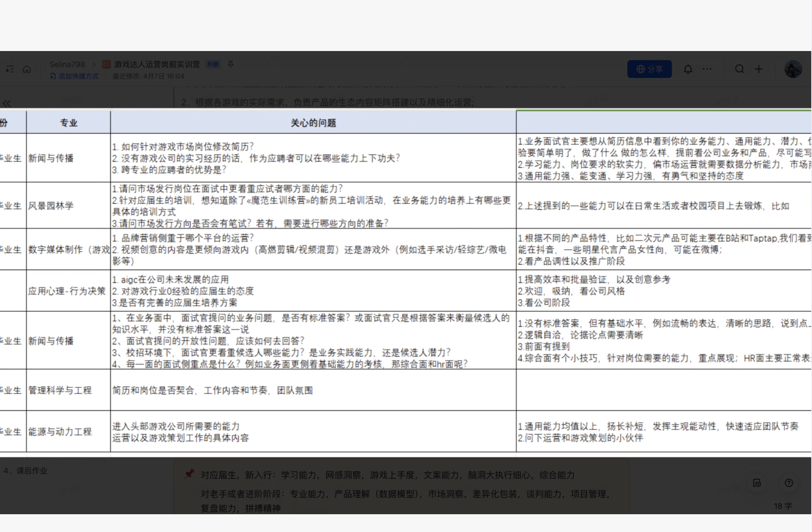
Task: Click the 外部 external tag
Action: 213,65
